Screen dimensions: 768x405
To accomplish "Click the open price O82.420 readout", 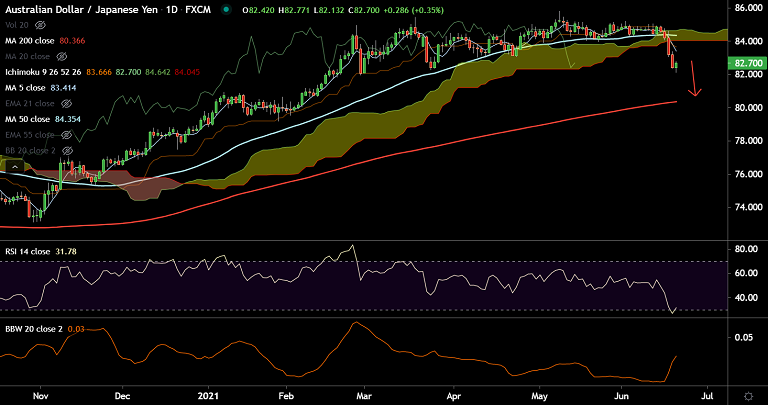I will coord(259,9).
